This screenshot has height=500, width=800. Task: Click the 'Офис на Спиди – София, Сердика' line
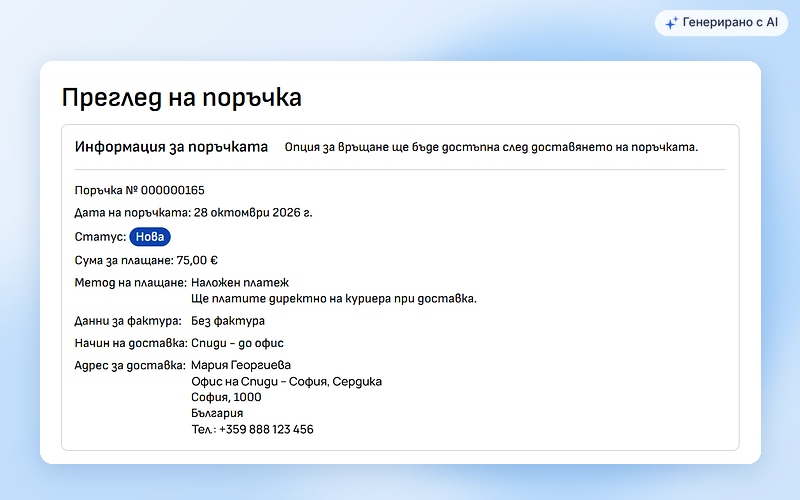[286, 382]
